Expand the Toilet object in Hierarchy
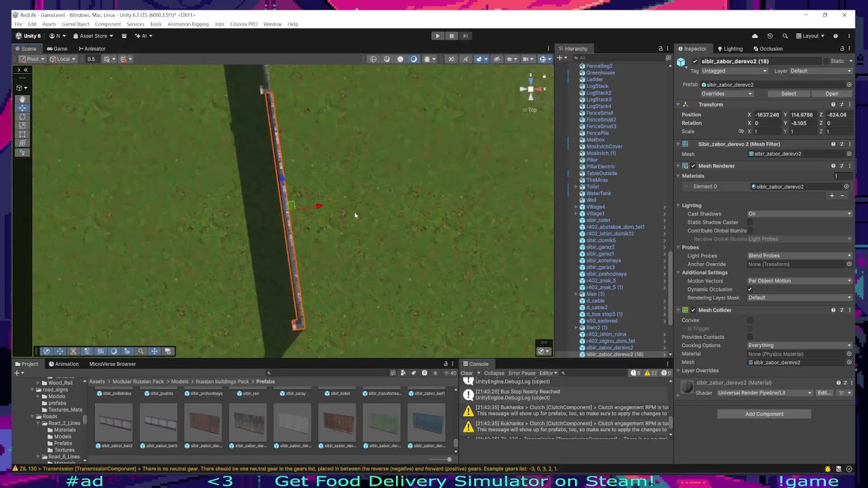The height and width of the screenshot is (488, 868). (576, 187)
